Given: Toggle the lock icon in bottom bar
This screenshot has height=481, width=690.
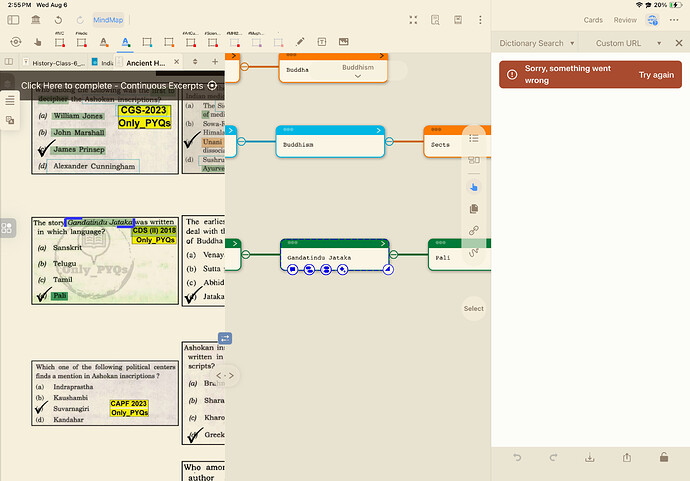Looking at the screenshot, I should (x=664, y=457).
